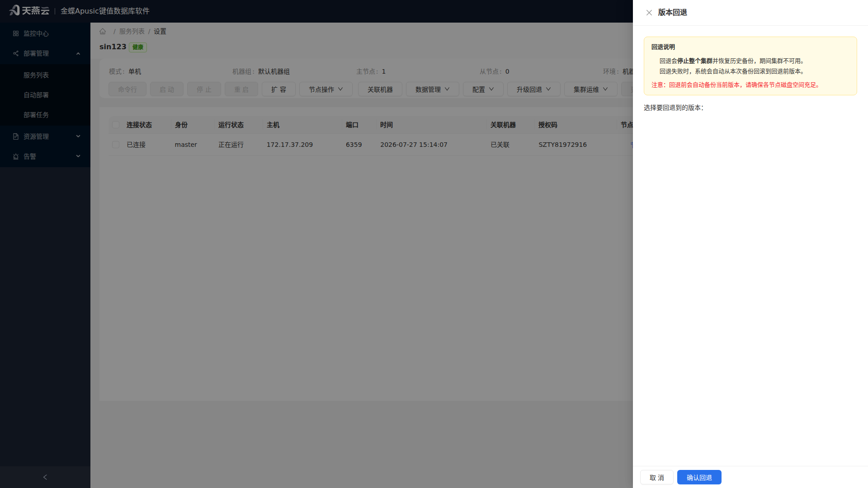
Task: Open the 升级回退 dropdown
Action: [x=533, y=89]
